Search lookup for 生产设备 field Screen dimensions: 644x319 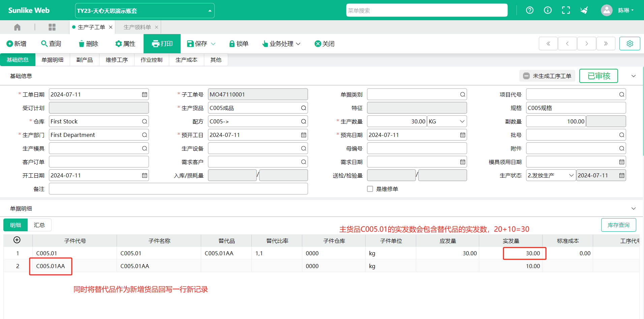pyautogui.click(x=304, y=148)
